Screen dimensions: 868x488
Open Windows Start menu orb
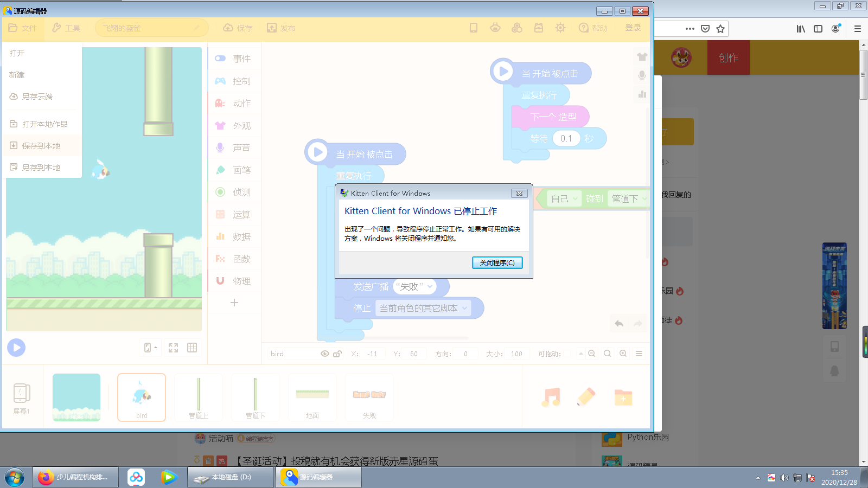pyautogui.click(x=15, y=477)
